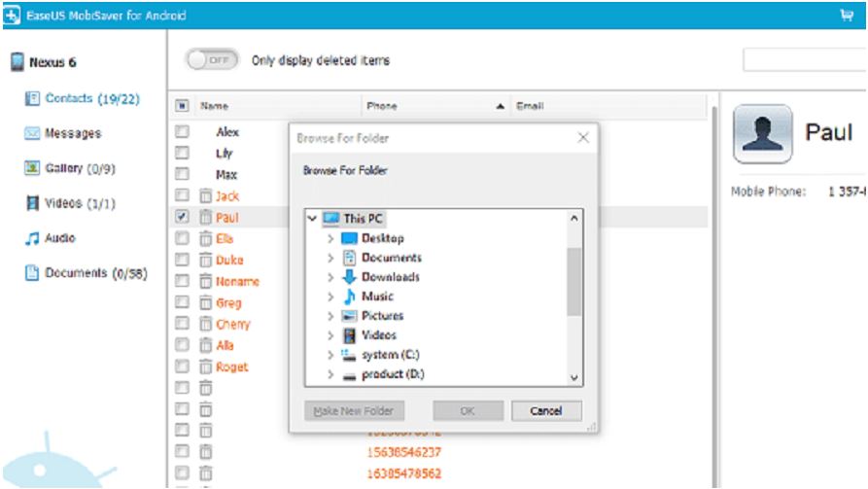Sort by the Email column header
868x489 pixels.
(x=608, y=106)
